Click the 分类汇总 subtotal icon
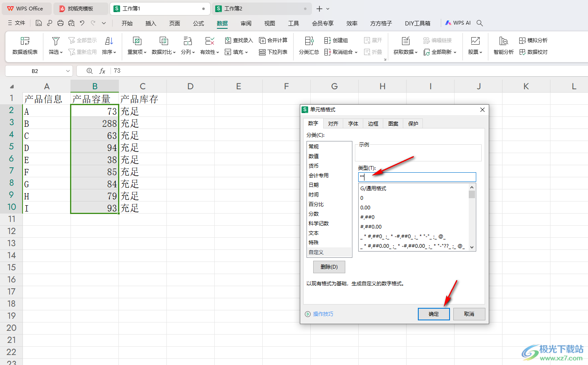This screenshot has height=365, width=588. [309, 41]
